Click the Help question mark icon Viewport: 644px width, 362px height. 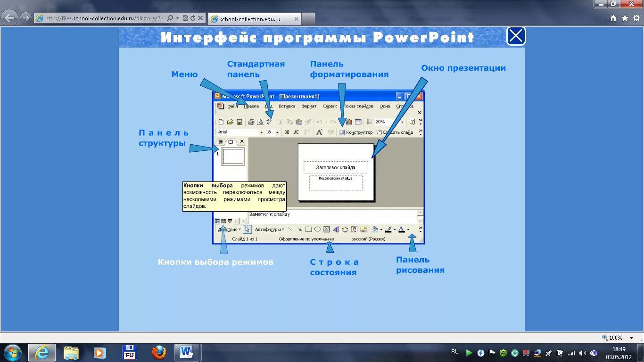pos(413,122)
